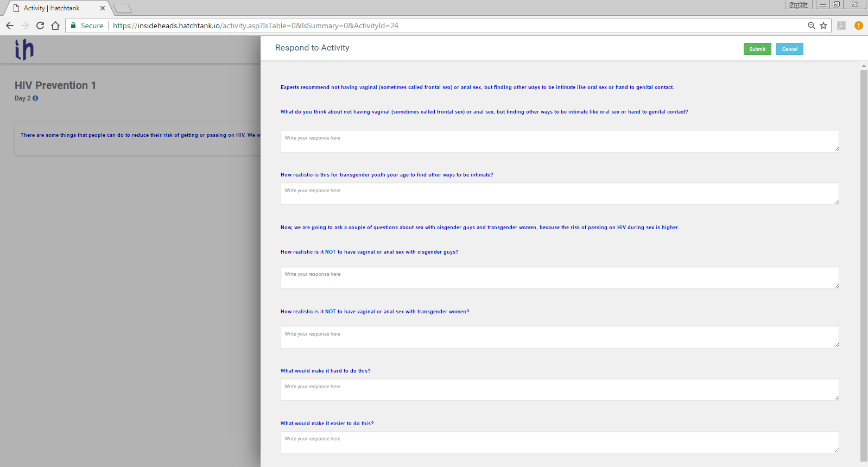Answer 'How realistic is this for transgender youth' field
This screenshot has width=868, height=467.
point(560,194)
